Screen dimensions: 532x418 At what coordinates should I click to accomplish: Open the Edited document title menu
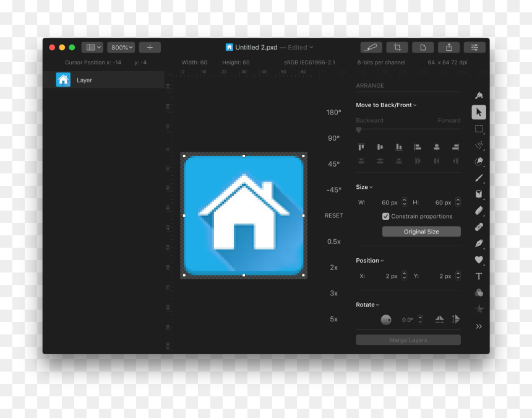[301, 47]
